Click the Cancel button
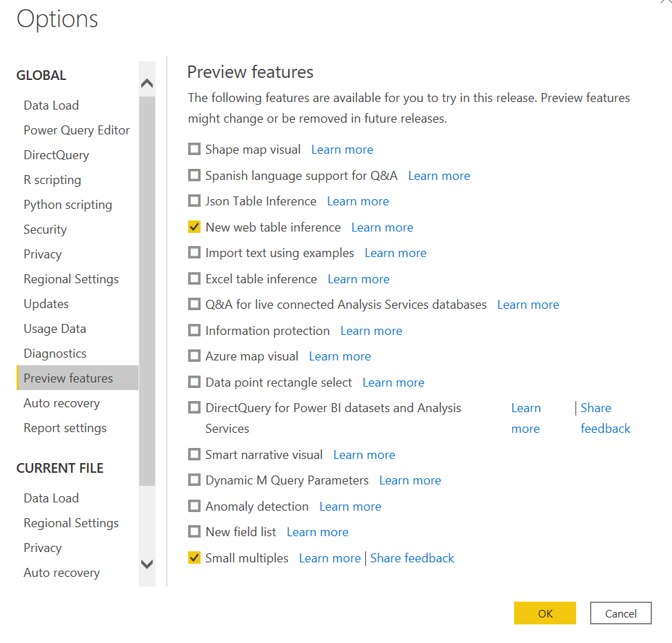The image size is (672, 643). point(620,613)
